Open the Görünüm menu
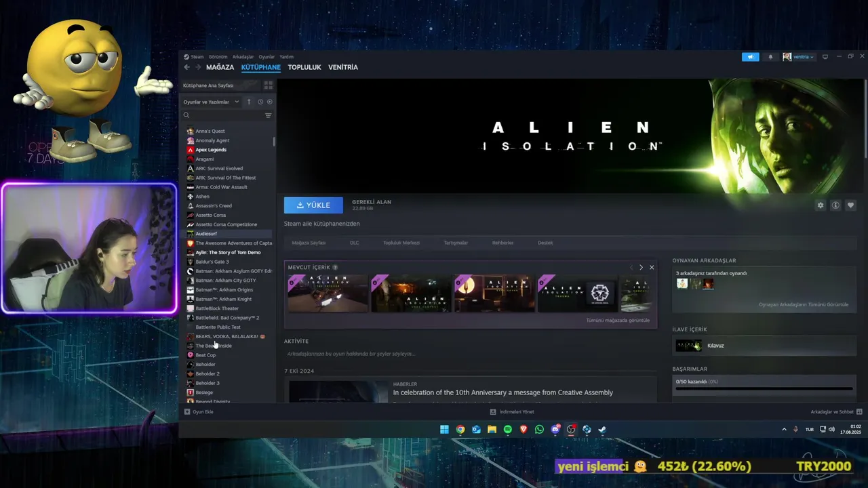 click(x=218, y=57)
